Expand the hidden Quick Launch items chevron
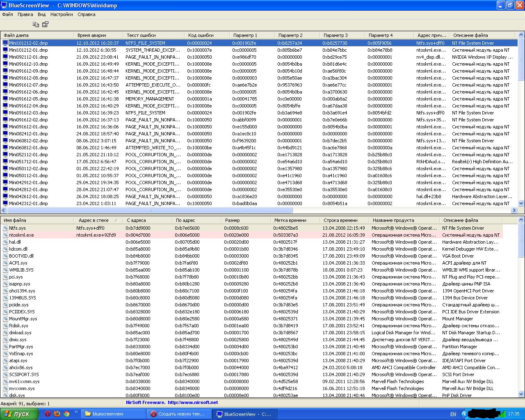Screen dimensions: 525x420 tap(76, 412)
